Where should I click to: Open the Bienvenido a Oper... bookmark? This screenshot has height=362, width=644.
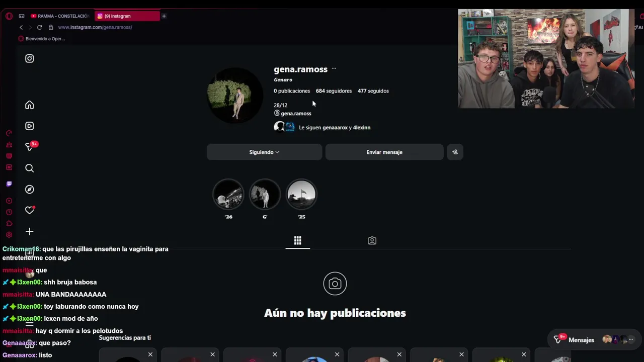pos(42,39)
